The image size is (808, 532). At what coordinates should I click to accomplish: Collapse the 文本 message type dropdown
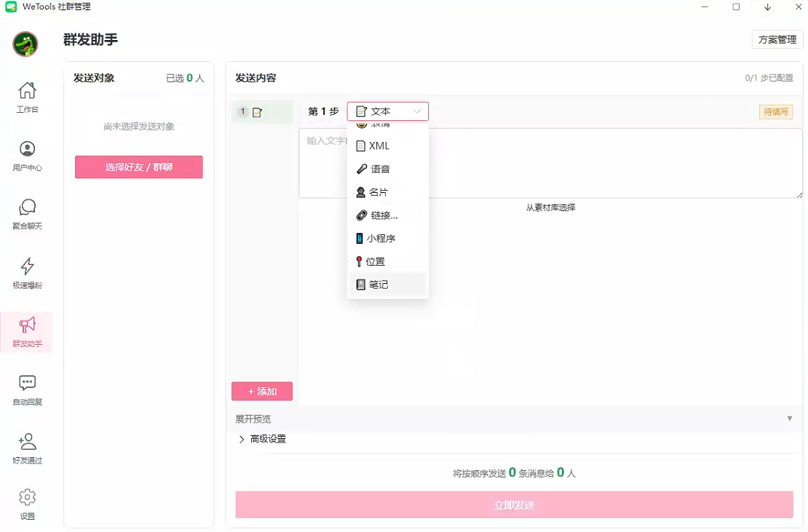pyautogui.click(x=387, y=111)
